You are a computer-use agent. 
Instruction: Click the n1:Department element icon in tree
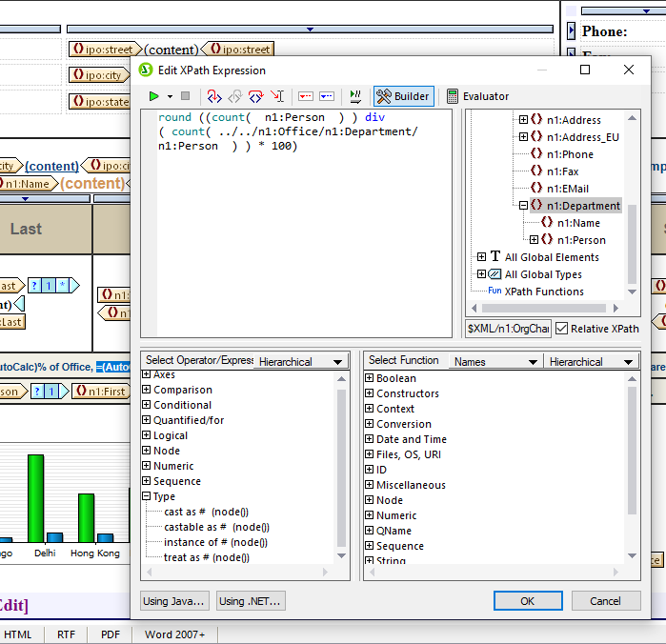(536, 206)
